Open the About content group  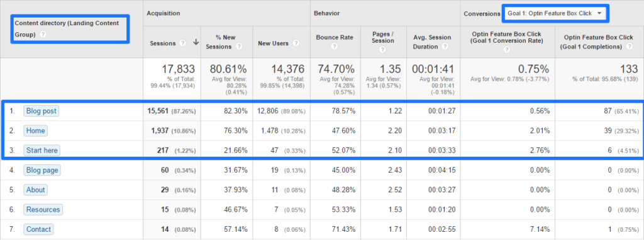[35, 190]
